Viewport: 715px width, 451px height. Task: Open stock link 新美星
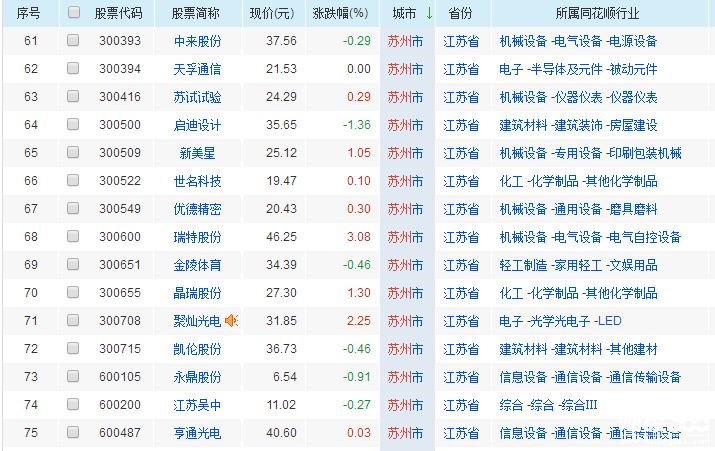[x=197, y=153]
